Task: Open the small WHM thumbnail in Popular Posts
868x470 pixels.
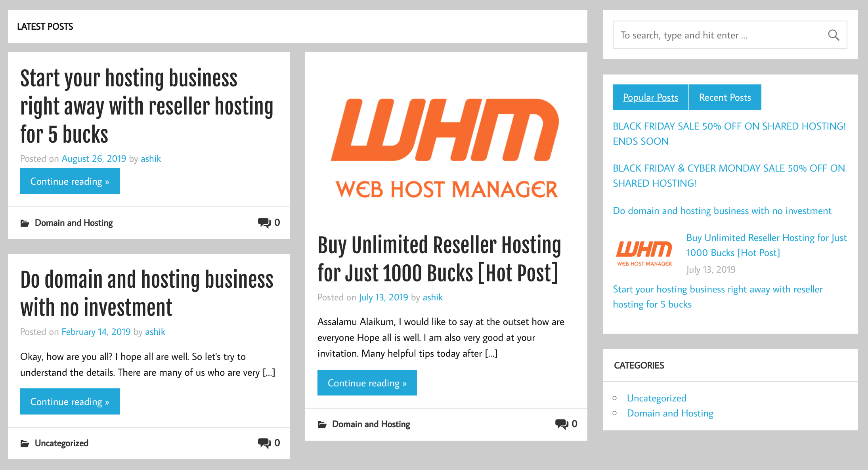Action: 644,253
